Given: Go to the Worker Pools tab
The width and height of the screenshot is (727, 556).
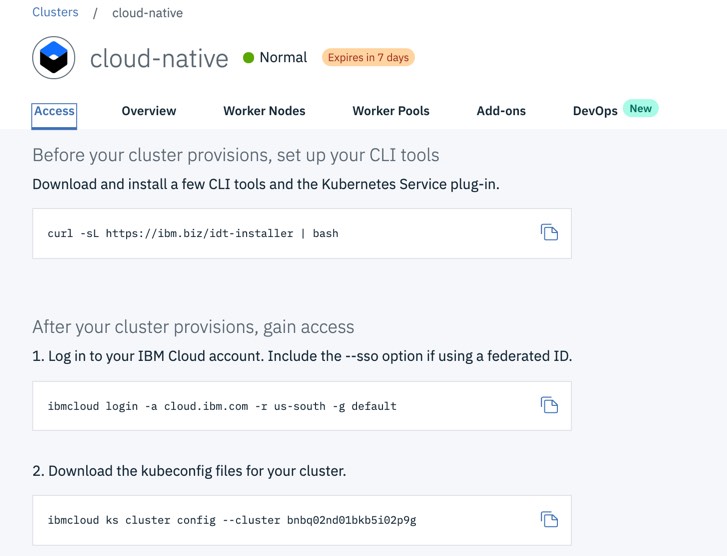Looking at the screenshot, I should pos(391,111).
